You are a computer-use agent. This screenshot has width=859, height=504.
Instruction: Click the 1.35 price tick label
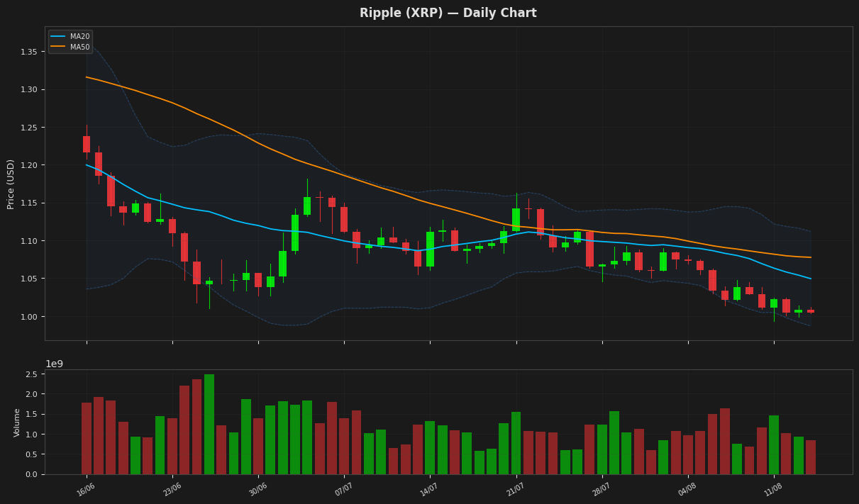pyautogui.click(x=29, y=52)
